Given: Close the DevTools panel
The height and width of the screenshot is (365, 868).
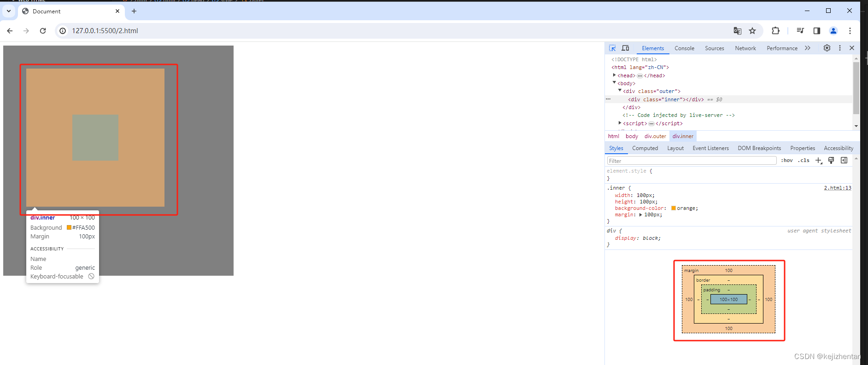Looking at the screenshot, I should point(852,48).
